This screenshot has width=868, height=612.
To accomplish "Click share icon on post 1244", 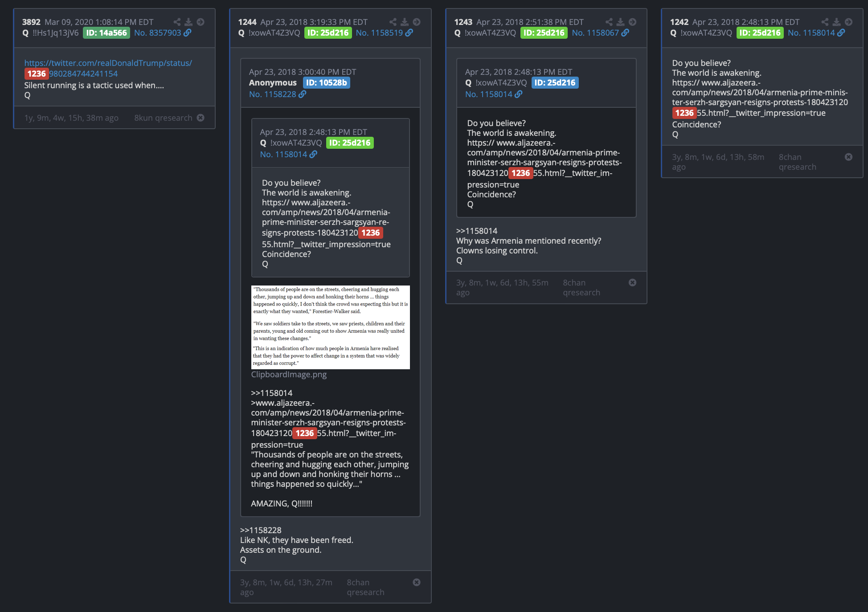I will [x=393, y=22].
